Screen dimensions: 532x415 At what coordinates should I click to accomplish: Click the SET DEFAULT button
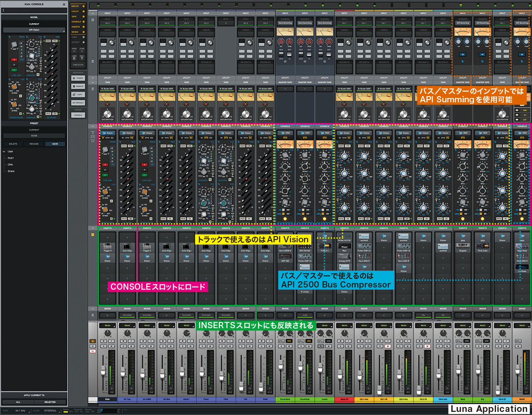(78, 103)
